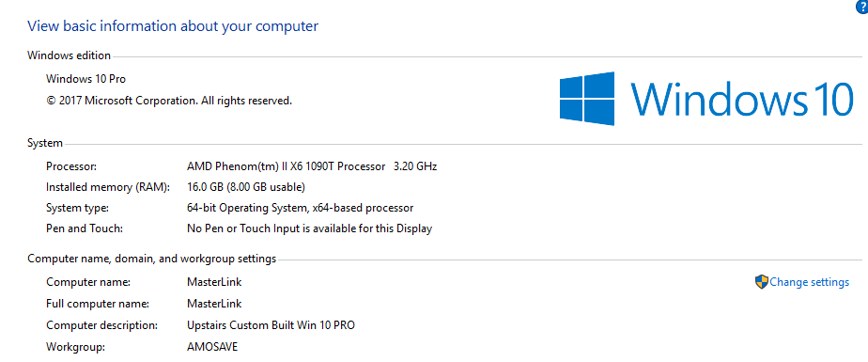
Task: Select the Computer name, domain, and workgroup settings header
Action: pyautogui.click(x=151, y=259)
